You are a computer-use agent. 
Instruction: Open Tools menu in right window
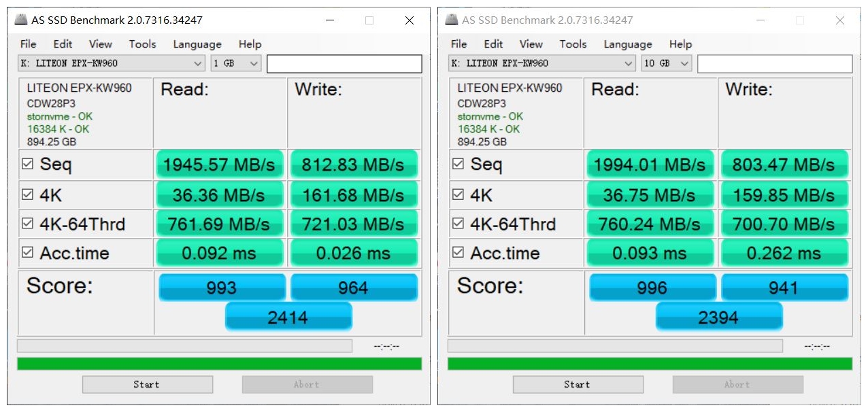tap(573, 44)
